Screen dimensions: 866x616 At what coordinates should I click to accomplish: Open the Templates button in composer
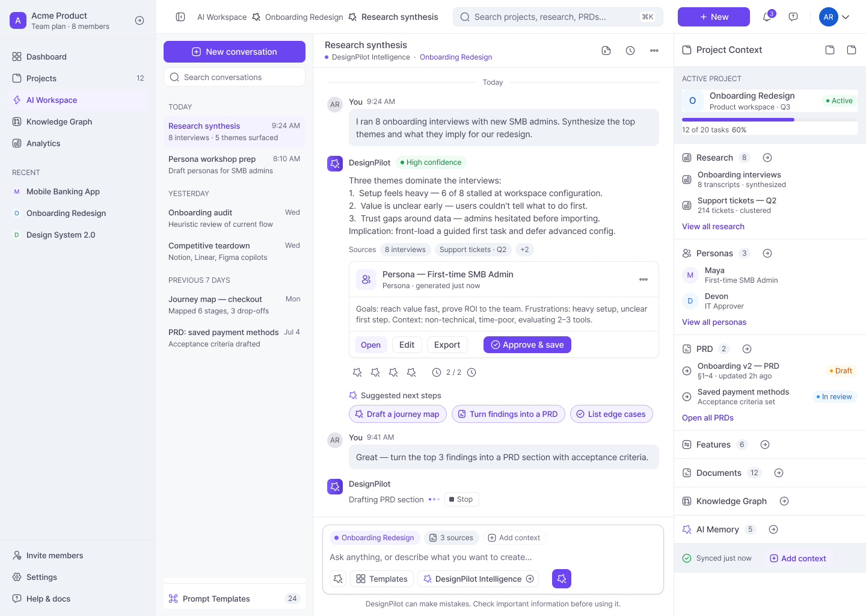(382, 579)
